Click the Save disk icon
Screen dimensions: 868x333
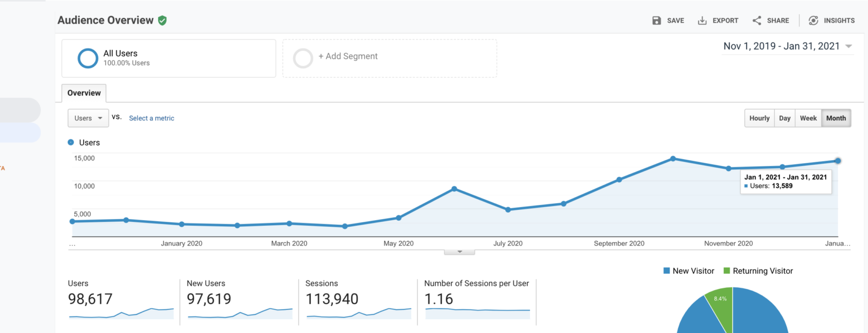[x=657, y=20]
